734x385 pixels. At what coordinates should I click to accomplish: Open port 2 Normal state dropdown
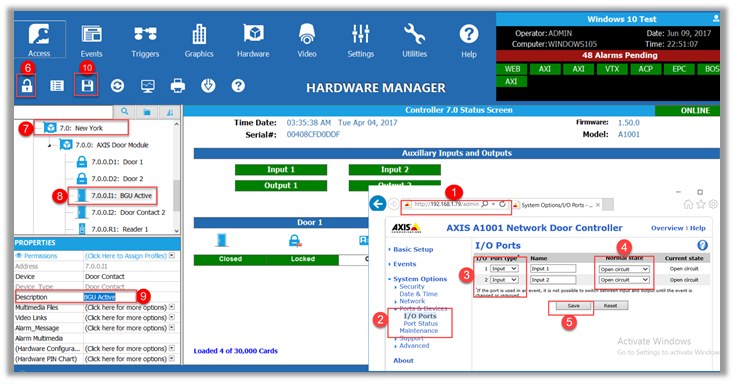point(624,280)
